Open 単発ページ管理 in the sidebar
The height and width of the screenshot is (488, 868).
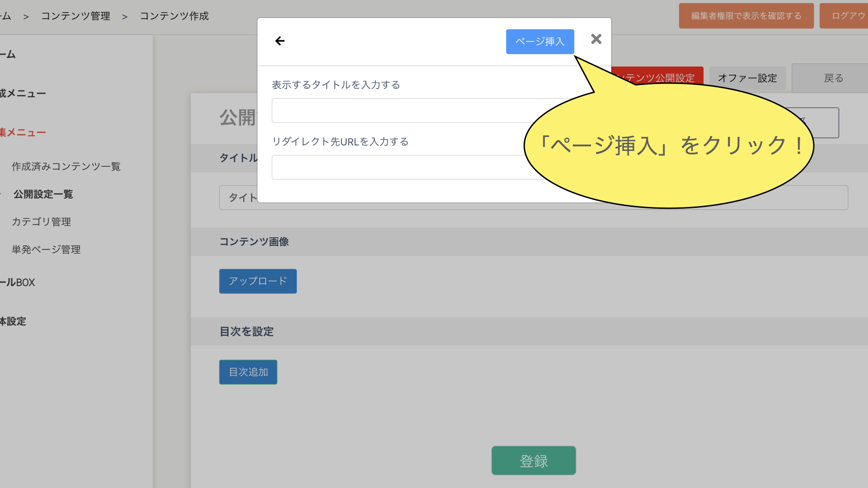point(46,249)
